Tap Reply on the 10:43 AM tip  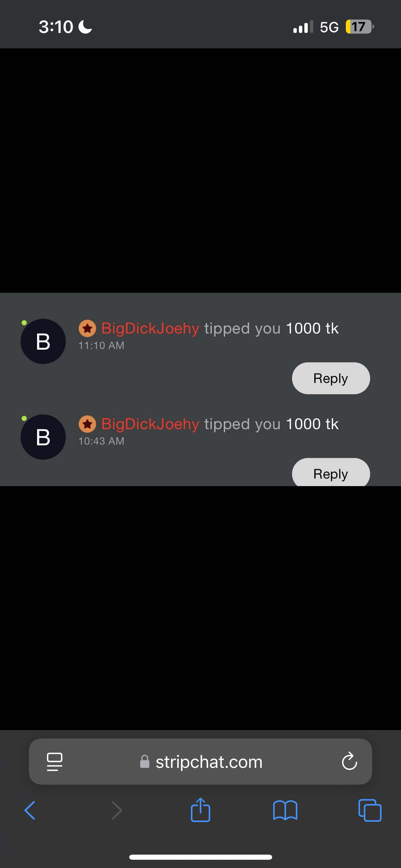(331, 472)
